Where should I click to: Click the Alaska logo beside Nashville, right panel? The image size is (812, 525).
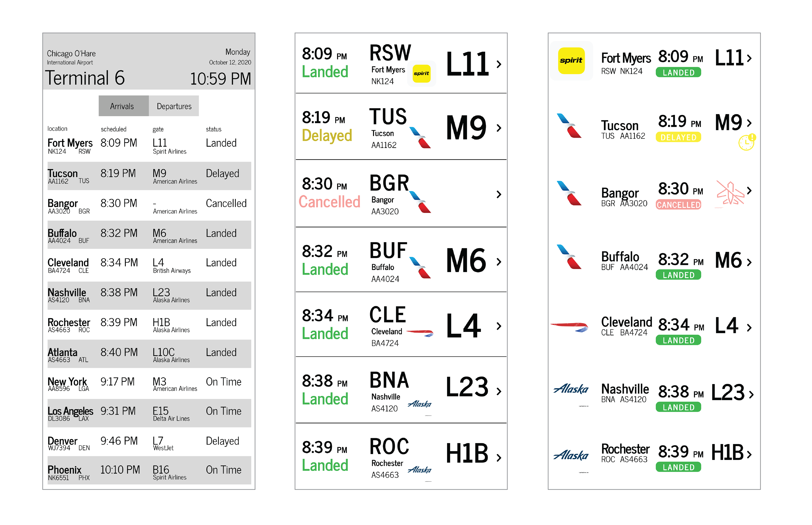pos(571,389)
